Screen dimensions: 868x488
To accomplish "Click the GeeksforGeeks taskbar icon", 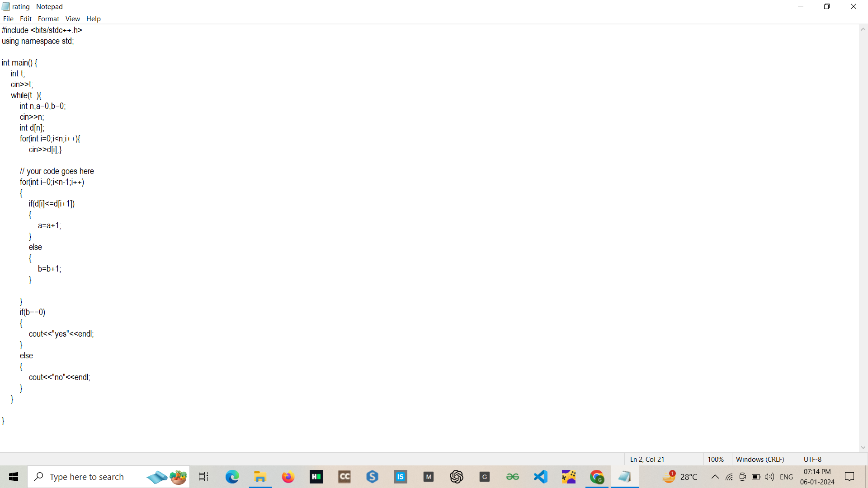I will [513, 477].
